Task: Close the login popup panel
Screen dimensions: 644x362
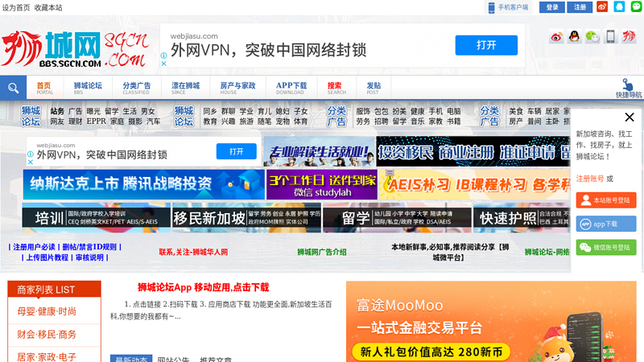Action: (630, 117)
